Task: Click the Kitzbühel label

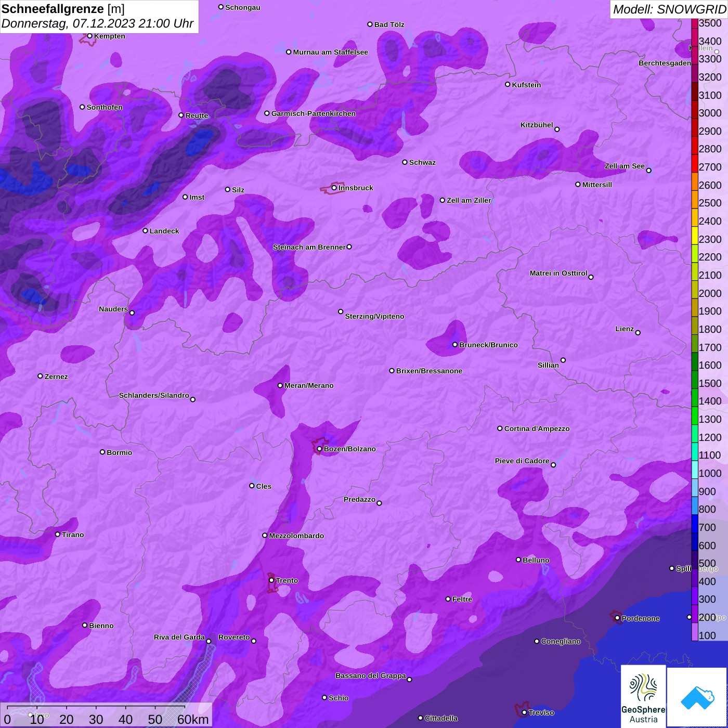Action: (537, 125)
